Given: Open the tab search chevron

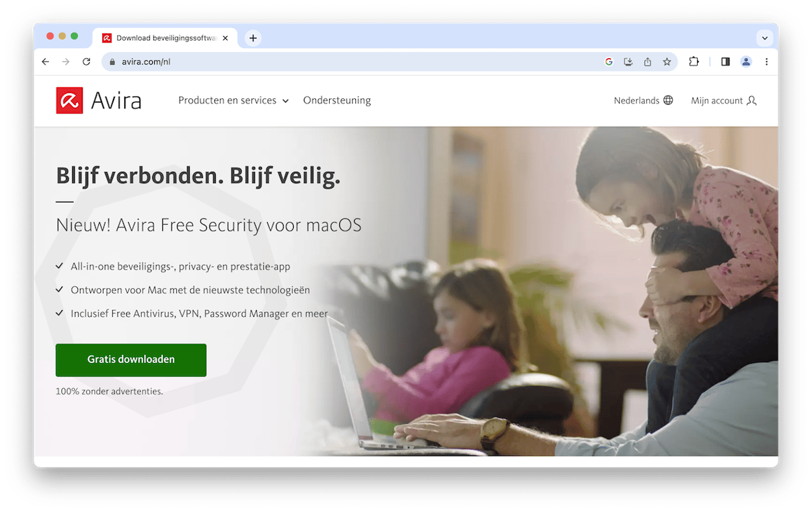Looking at the screenshot, I should (x=765, y=38).
